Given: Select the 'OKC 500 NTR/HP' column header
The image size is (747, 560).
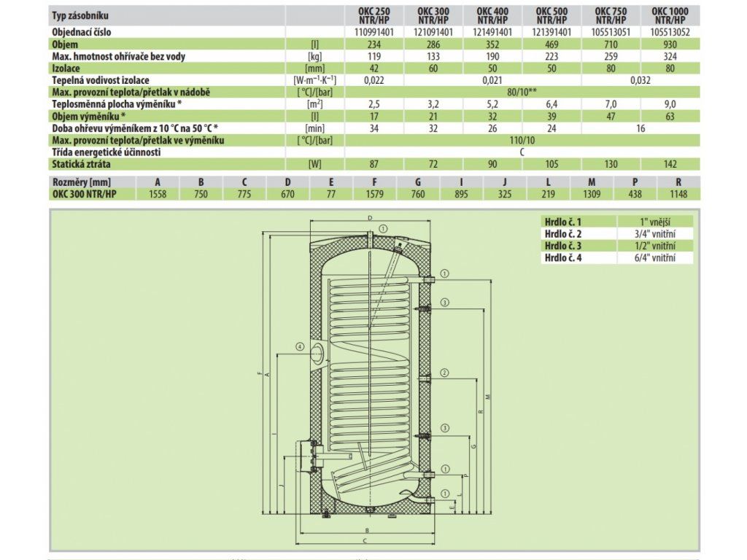Looking at the screenshot, I should pos(551,16).
